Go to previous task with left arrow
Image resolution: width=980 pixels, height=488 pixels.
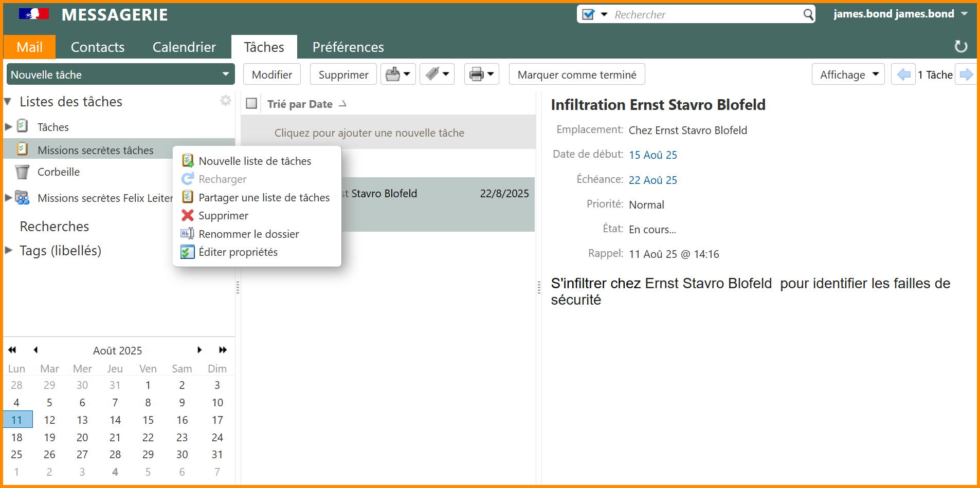[x=903, y=74]
